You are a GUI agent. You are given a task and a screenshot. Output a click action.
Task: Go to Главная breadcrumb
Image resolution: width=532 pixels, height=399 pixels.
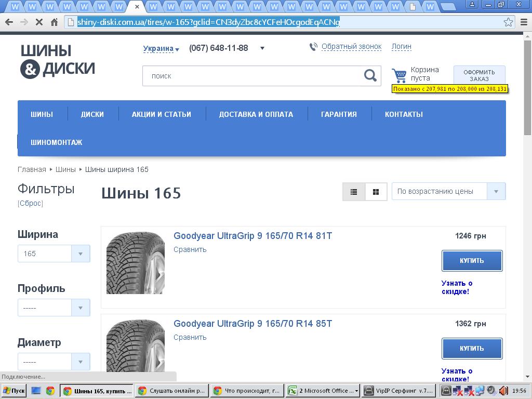pos(32,169)
